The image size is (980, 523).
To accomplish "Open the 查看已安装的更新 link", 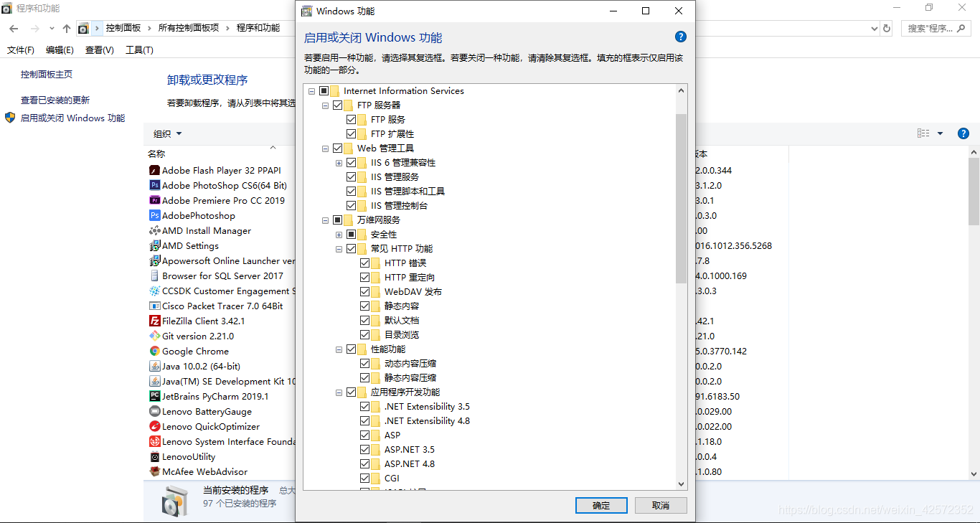I will [55, 100].
